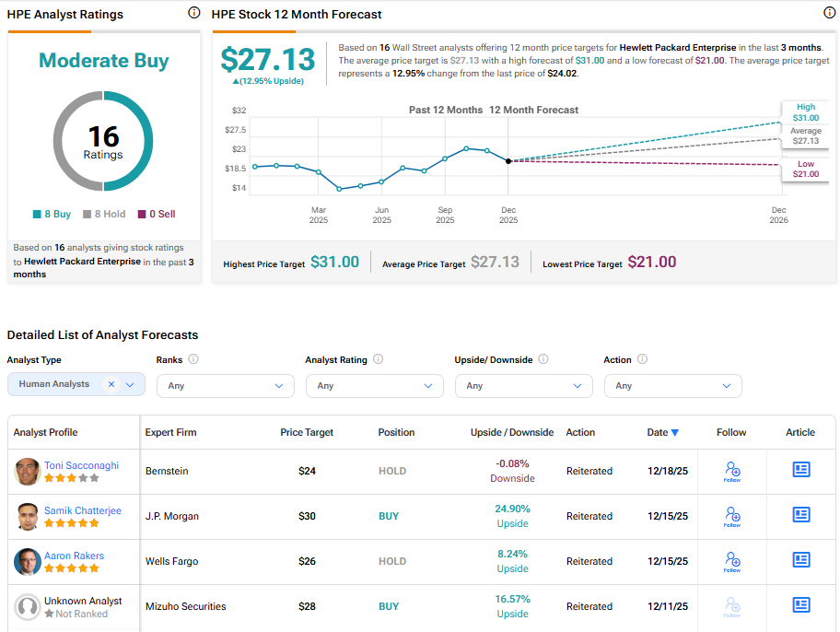Click the teal Buy legend swatch

[x=37, y=214]
